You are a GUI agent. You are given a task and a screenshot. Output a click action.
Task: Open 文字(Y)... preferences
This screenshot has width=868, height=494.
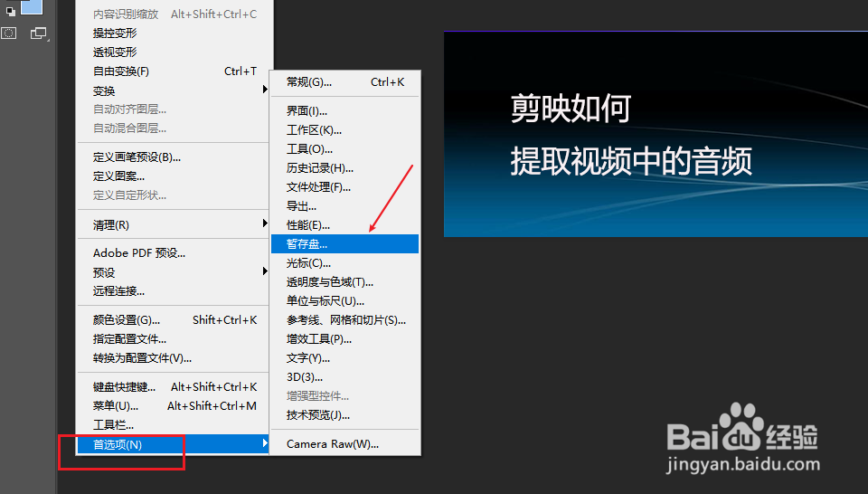tap(344, 358)
